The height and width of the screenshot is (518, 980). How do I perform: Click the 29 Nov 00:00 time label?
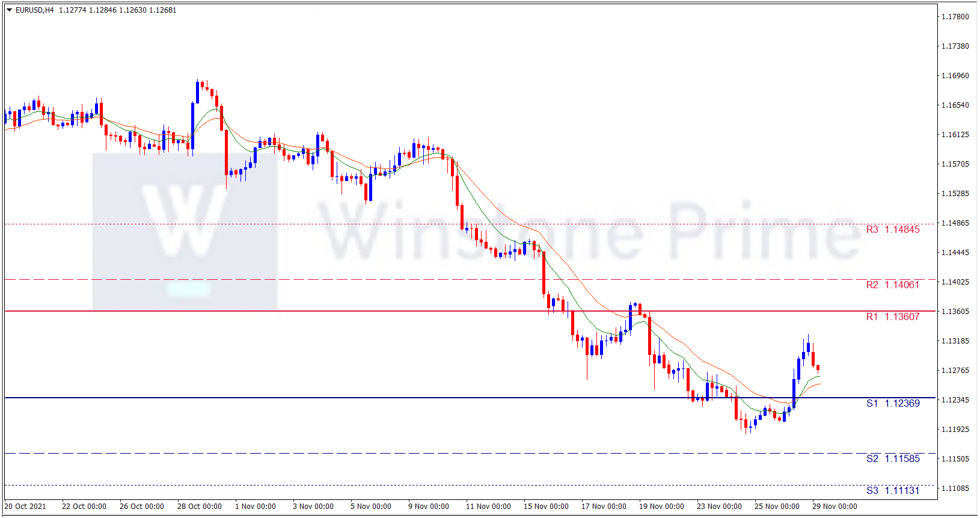(835, 507)
